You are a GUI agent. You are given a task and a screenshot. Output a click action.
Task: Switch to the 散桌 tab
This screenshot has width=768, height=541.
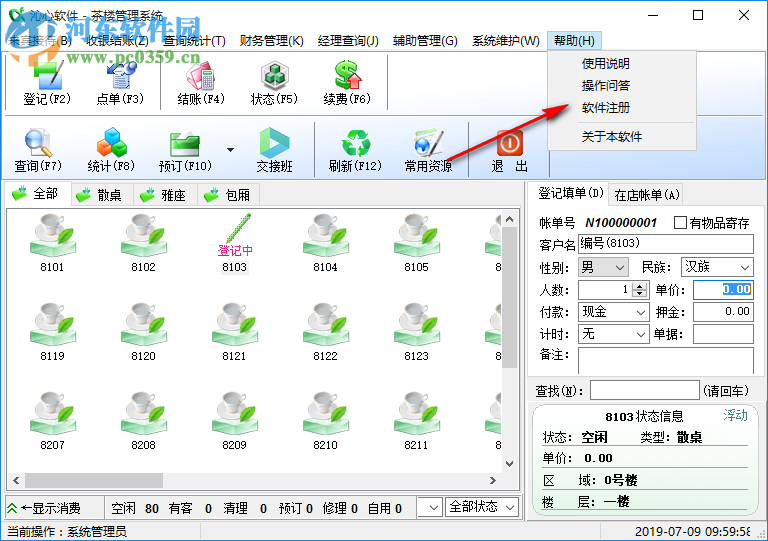coord(102,195)
